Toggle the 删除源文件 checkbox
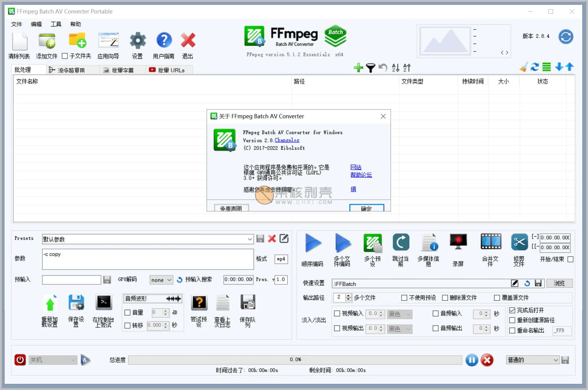This screenshot has height=390, width=588. click(445, 298)
